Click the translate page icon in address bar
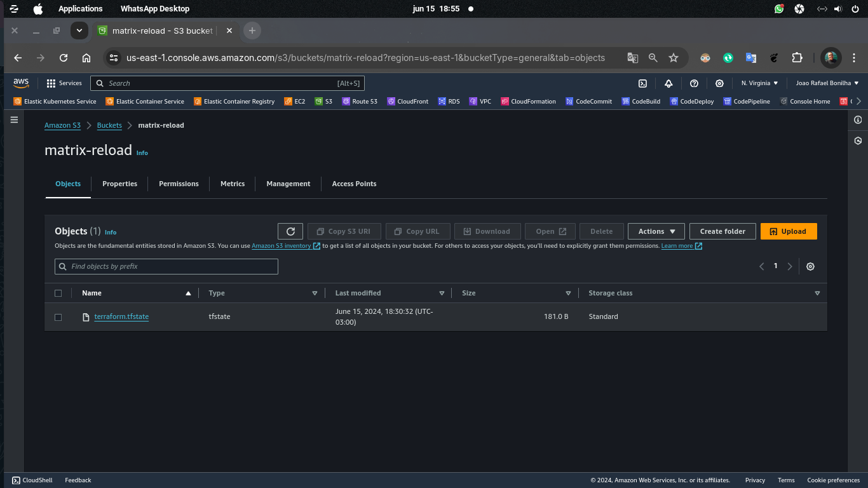The image size is (868, 488). (x=633, y=58)
